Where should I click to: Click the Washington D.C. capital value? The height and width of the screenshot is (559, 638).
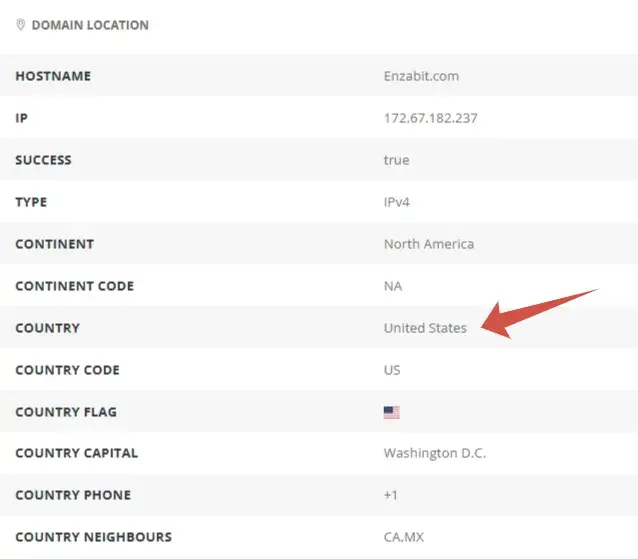pos(435,453)
